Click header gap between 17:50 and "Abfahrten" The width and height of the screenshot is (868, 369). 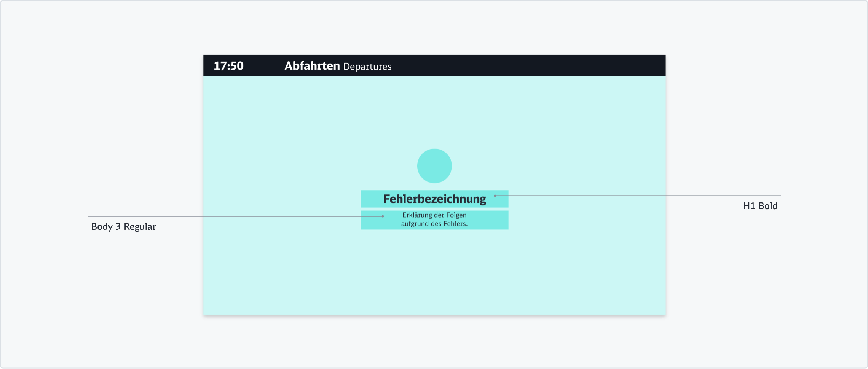[x=264, y=65]
